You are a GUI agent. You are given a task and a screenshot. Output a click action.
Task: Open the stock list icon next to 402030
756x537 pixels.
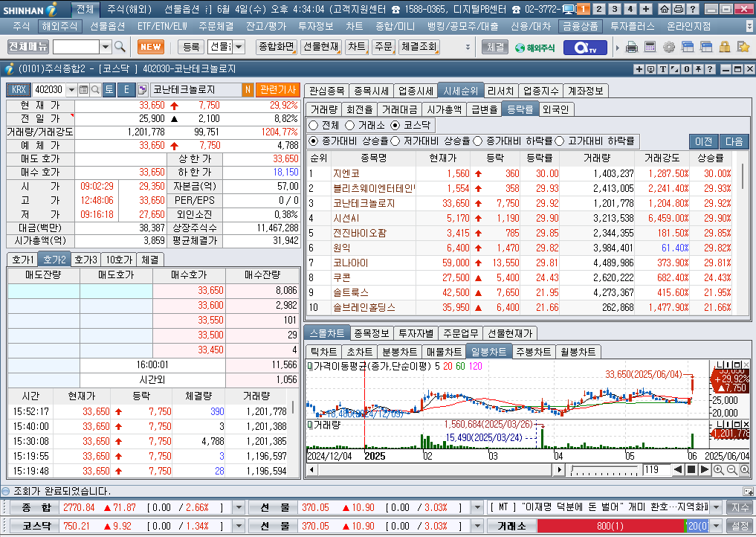(x=83, y=90)
